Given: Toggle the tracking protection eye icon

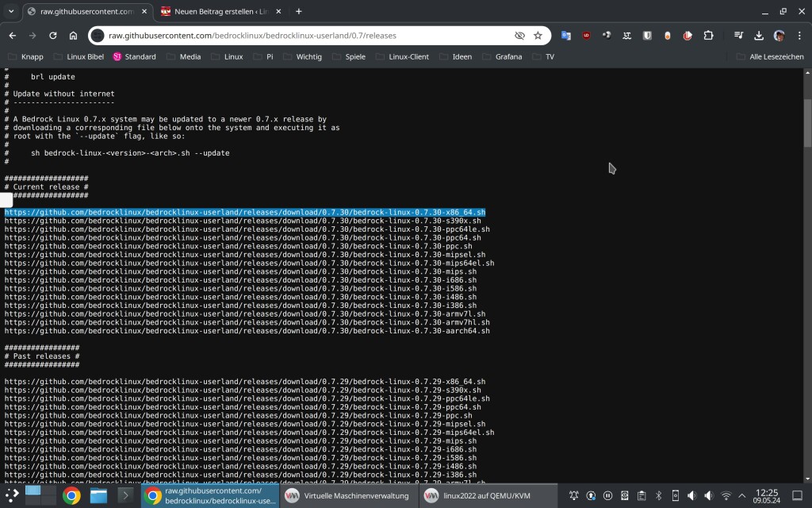Looking at the screenshot, I should (x=519, y=35).
